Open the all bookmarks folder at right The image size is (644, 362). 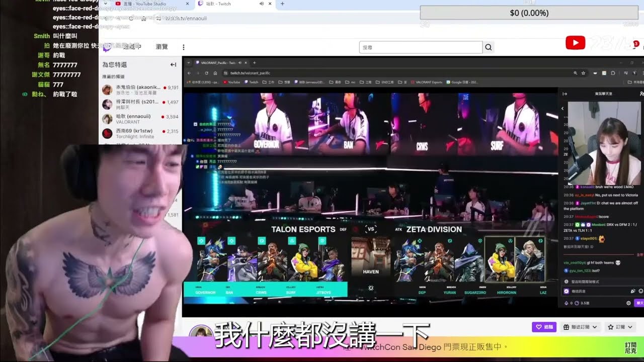tap(635, 82)
